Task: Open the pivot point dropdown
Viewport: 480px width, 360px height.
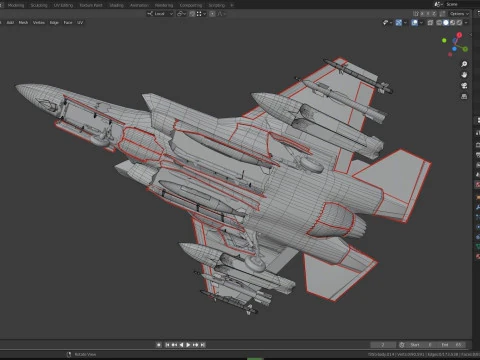Action: click(181, 14)
